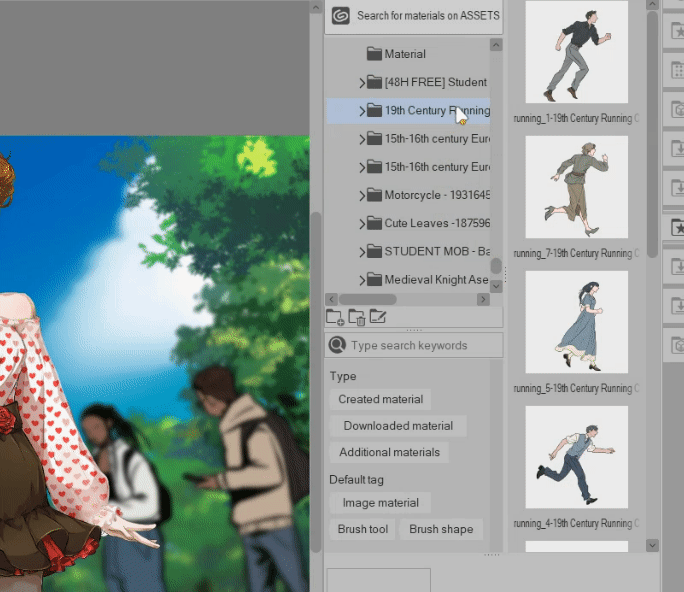684x592 pixels.
Task: Click the running_5-19th Century Running label
Action: 576,388
